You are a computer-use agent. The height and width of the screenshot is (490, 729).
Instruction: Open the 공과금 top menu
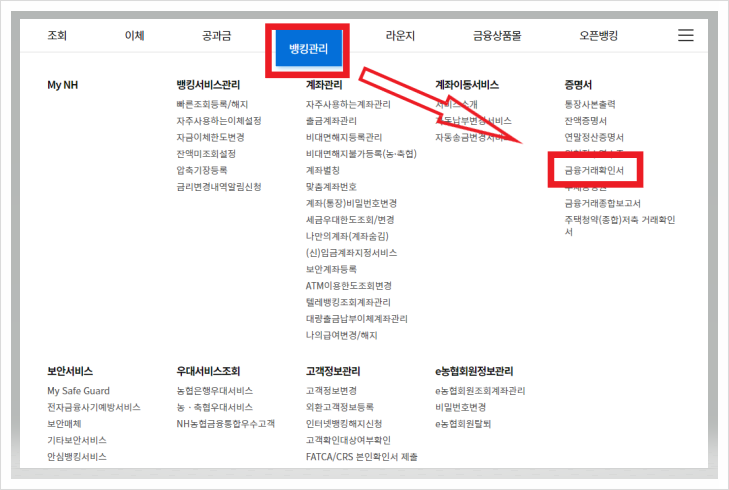point(217,35)
